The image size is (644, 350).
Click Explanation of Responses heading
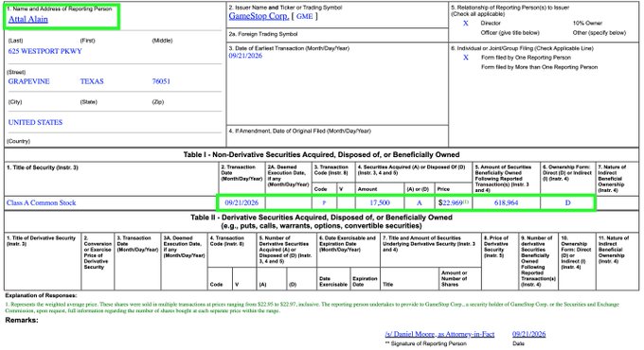pos(41,295)
